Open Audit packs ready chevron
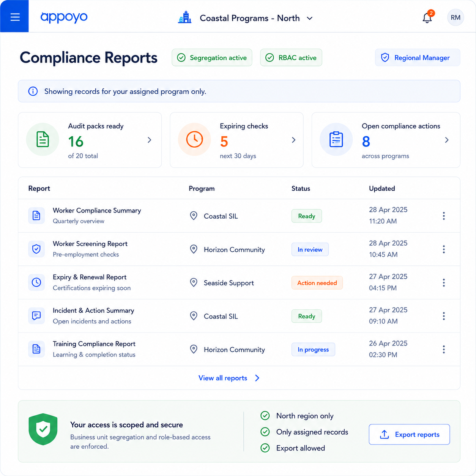Viewport: 476px width, 476px height. 150,140
